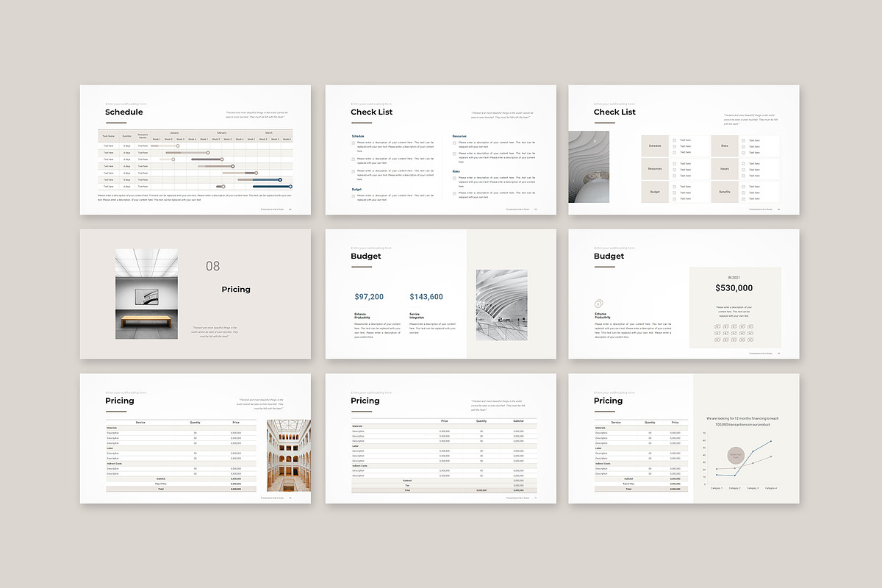Viewport: 882px width, 588px height.
Task: Select the dollar coin Enhance Productivity icon
Action: point(598,304)
